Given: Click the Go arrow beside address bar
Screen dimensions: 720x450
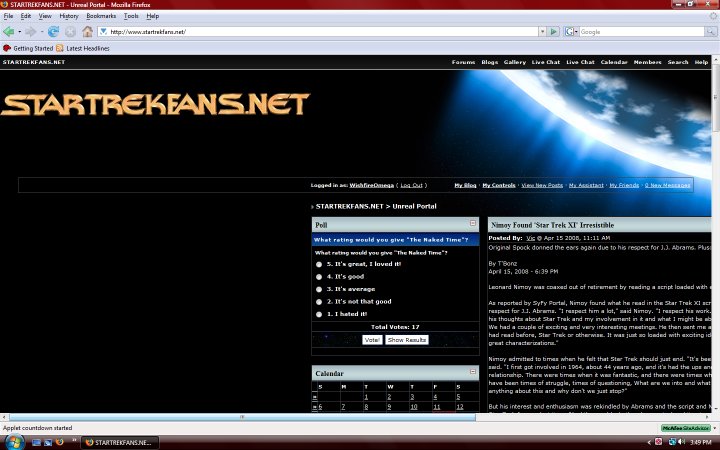Looking at the screenshot, I should coord(554,32).
